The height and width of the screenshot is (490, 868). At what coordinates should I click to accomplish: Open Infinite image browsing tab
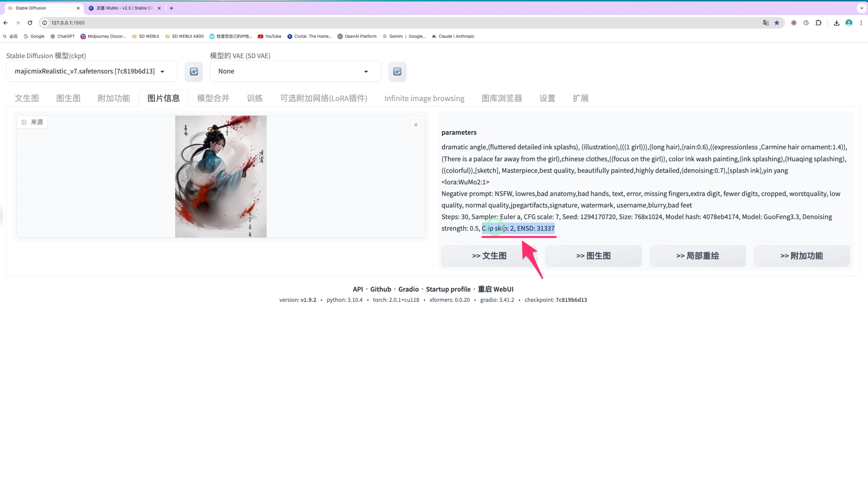(424, 98)
